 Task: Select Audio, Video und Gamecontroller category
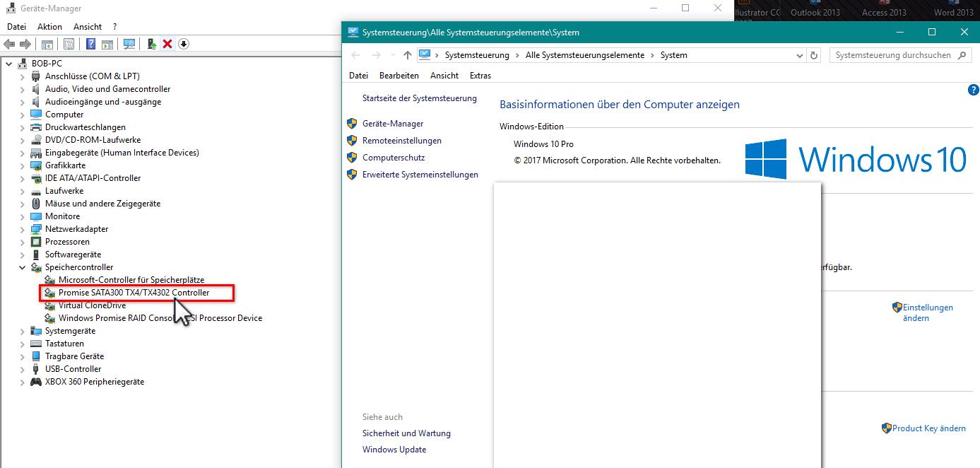(107, 89)
